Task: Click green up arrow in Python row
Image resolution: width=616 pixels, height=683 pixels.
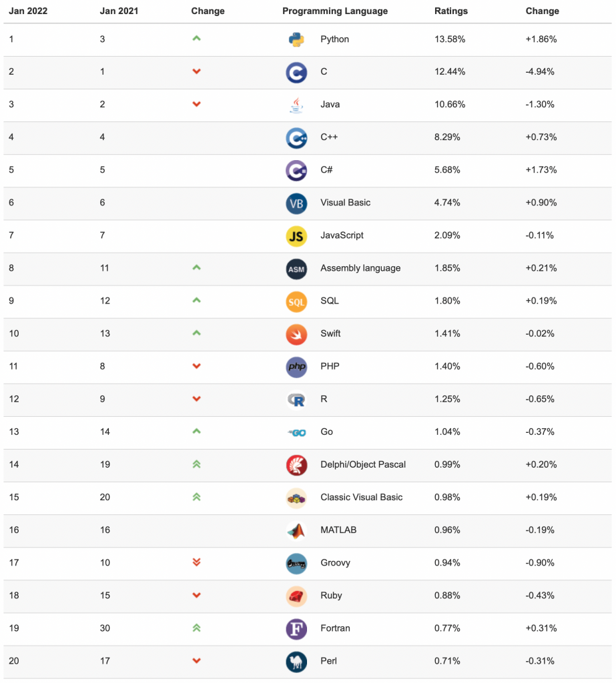Action: pos(197,38)
